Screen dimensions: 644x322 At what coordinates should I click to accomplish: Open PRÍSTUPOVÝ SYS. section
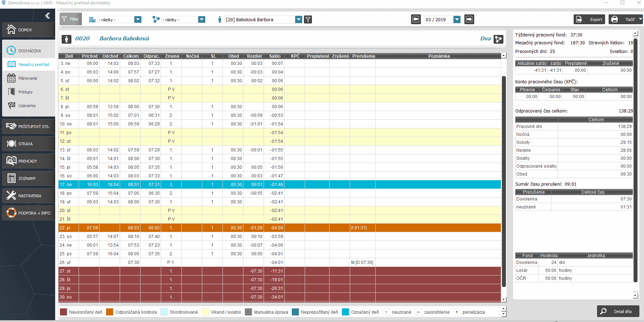pyautogui.click(x=28, y=127)
